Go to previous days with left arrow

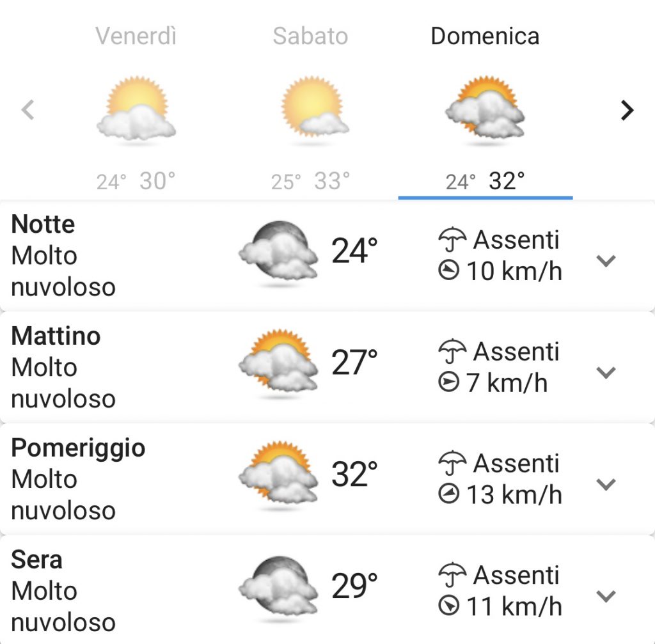pyautogui.click(x=28, y=110)
